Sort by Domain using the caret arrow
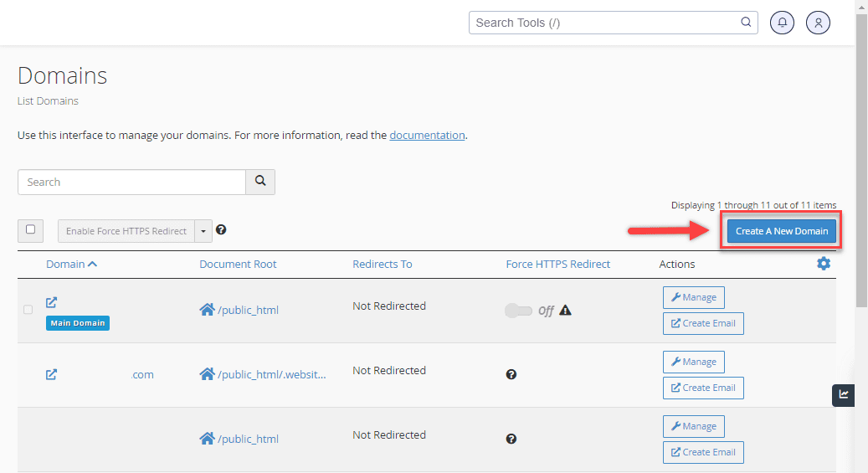 tap(92, 265)
